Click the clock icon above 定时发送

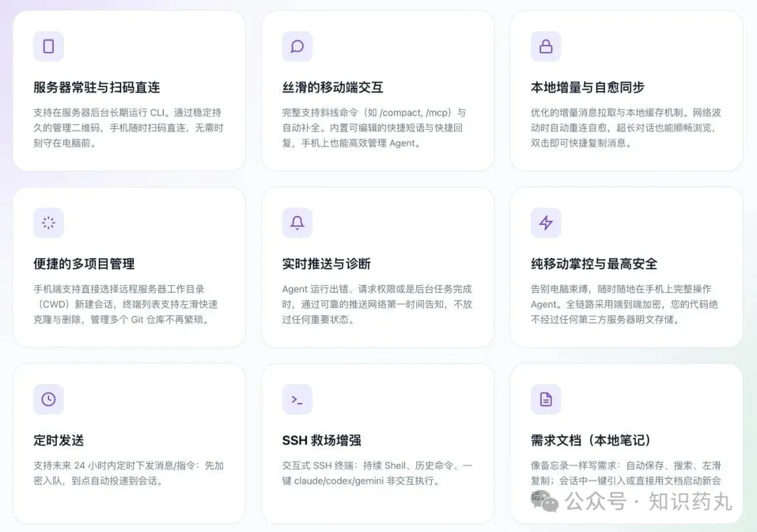(48, 399)
